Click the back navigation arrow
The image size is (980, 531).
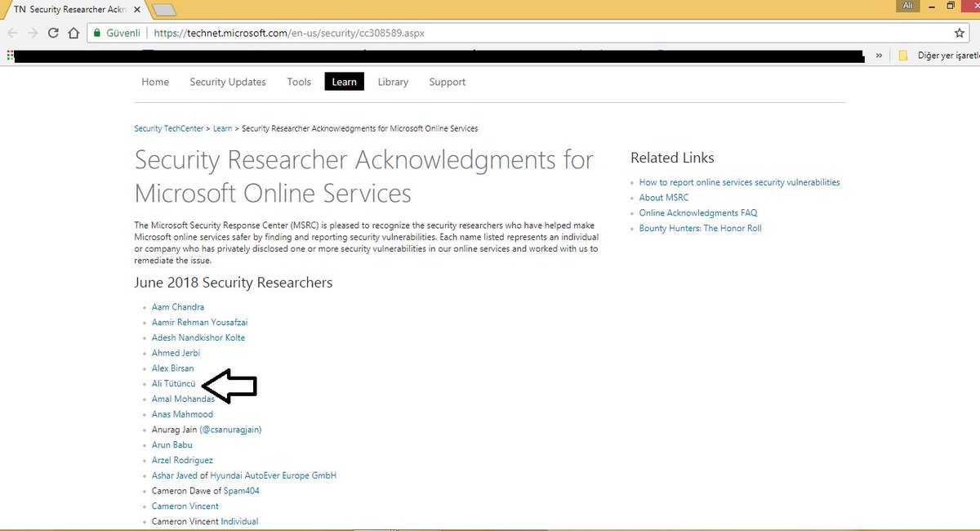[x=13, y=33]
